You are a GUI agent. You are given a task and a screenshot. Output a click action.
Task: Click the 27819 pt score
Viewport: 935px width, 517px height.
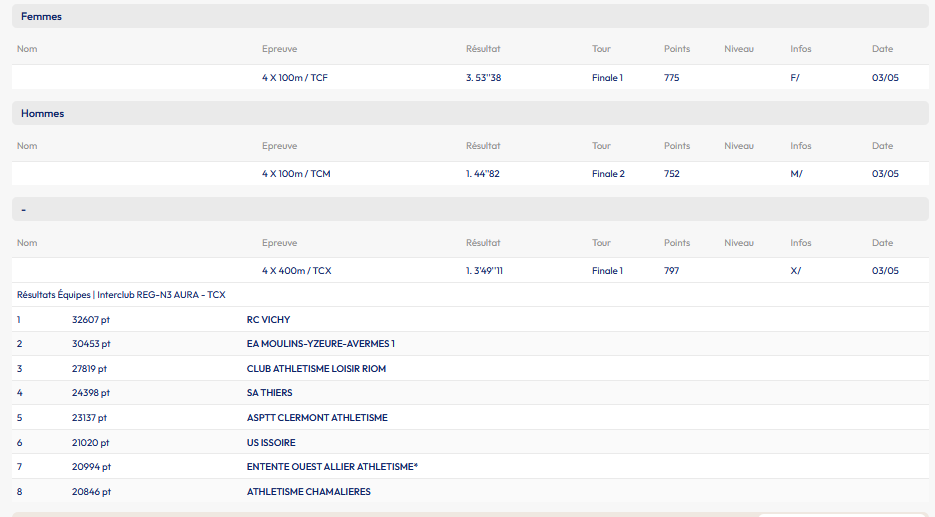coord(89,369)
